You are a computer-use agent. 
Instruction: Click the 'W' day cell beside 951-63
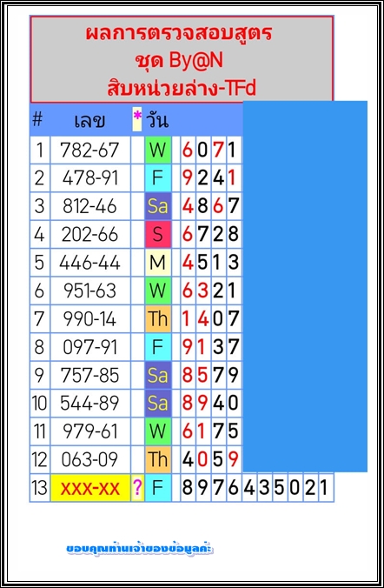pos(158,291)
